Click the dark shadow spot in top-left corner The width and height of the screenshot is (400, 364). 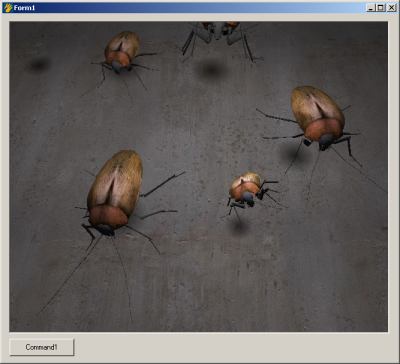click(x=39, y=65)
